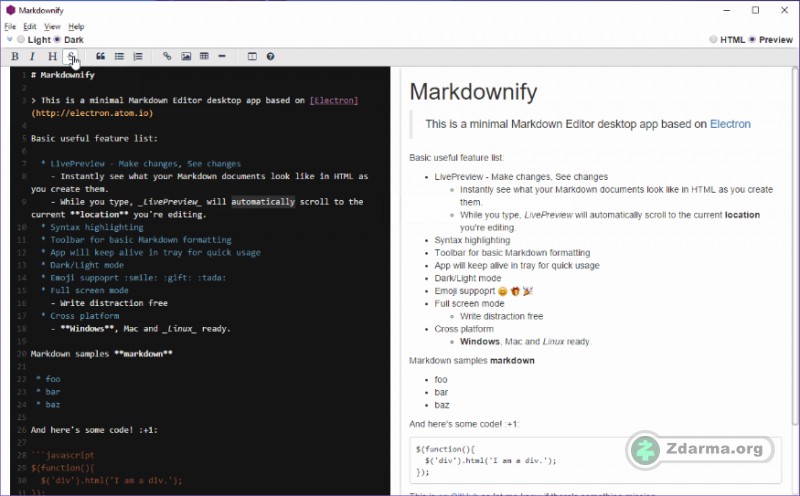Insert an unordered bullet list
The height and width of the screenshot is (496, 800).
click(119, 57)
